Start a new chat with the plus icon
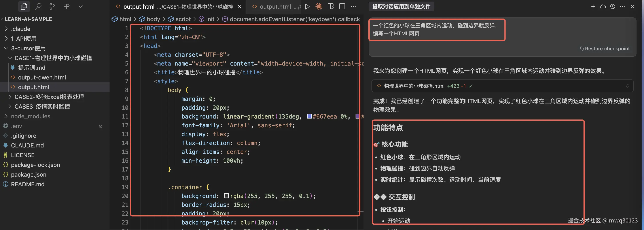This screenshot has width=644, height=230. tap(593, 6)
